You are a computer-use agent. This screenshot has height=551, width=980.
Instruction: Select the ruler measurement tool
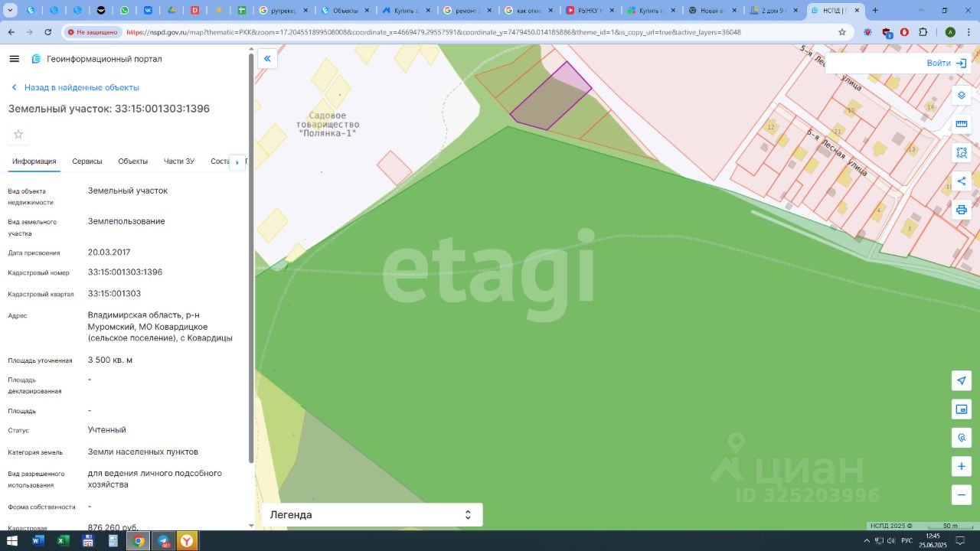click(x=962, y=124)
